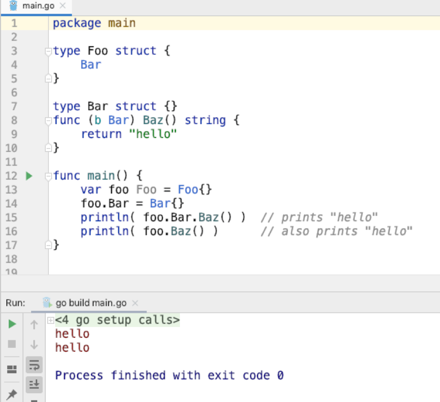Toggle soft-wrap in console output

click(34, 365)
